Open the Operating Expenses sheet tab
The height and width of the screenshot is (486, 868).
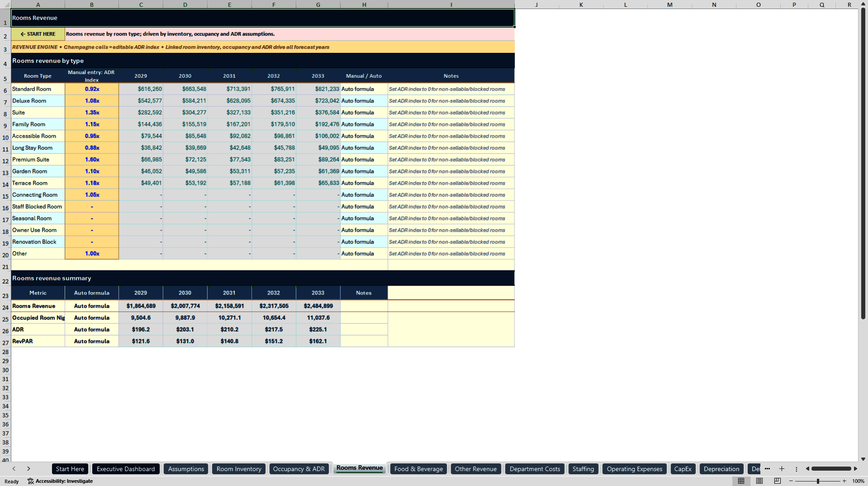634,469
